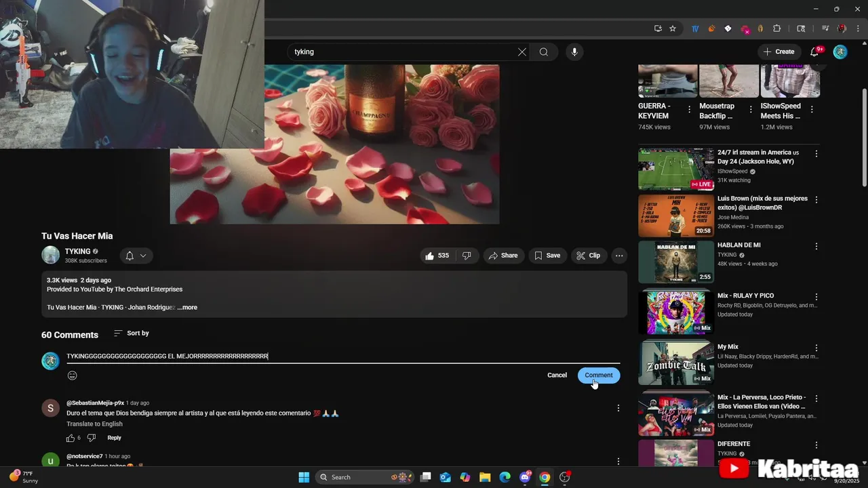Open File Explorer from taskbar
Viewport: 868px width, 488px height.
[x=485, y=477]
